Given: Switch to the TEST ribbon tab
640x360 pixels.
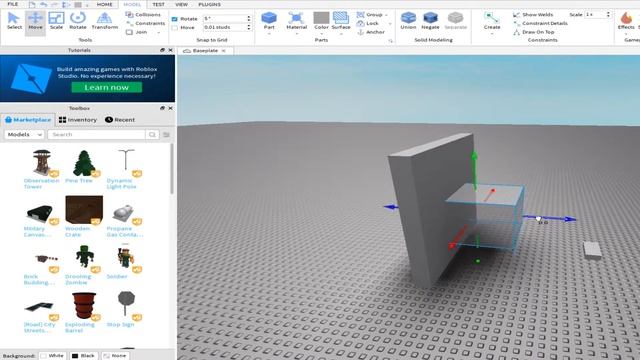Looking at the screenshot, I should 158,4.
